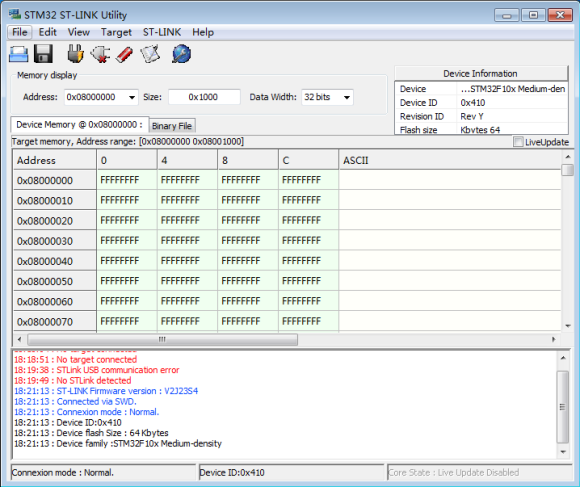Connect to the target plug icon

(75, 54)
